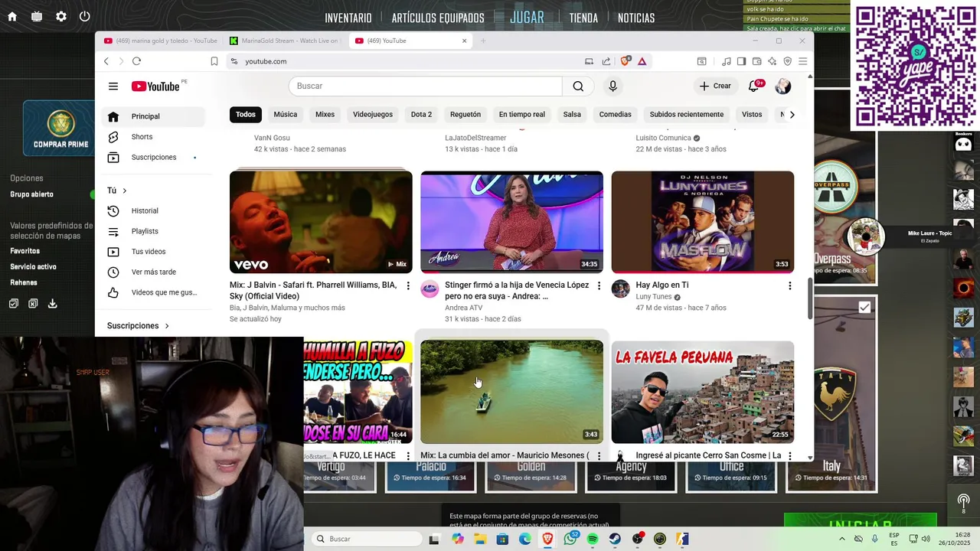Click the YouTube Buscar search field
The image size is (980, 551).
pyautogui.click(x=425, y=86)
